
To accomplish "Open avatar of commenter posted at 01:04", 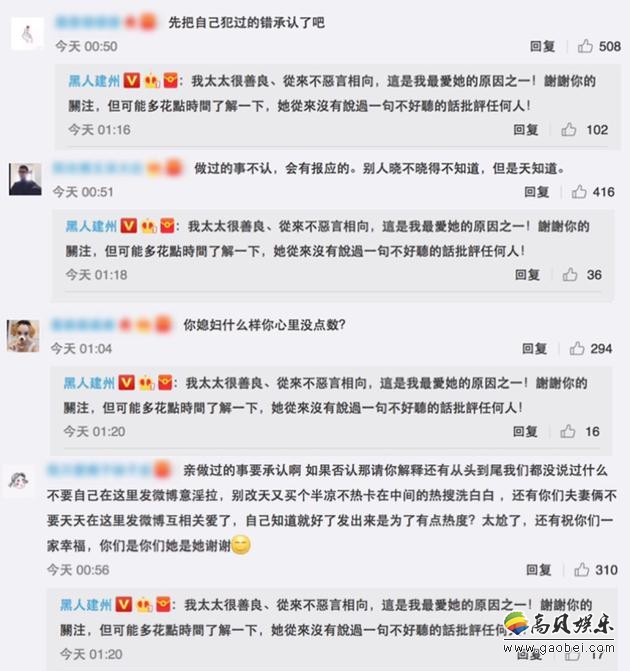I will (x=23, y=336).
